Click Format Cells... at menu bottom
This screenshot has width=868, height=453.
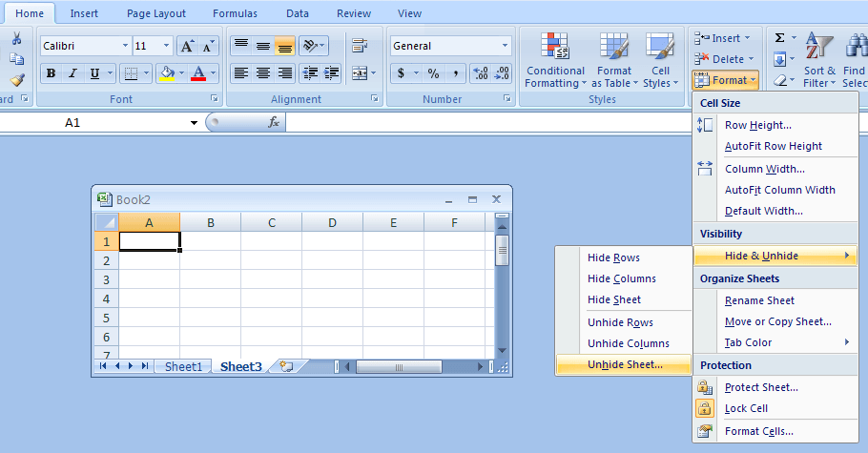[758, 431]
